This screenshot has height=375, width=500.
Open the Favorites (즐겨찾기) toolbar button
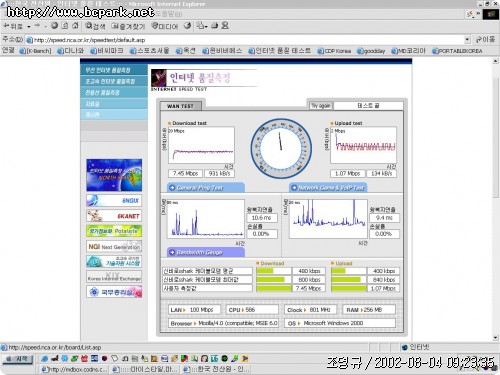pos(128,26)
